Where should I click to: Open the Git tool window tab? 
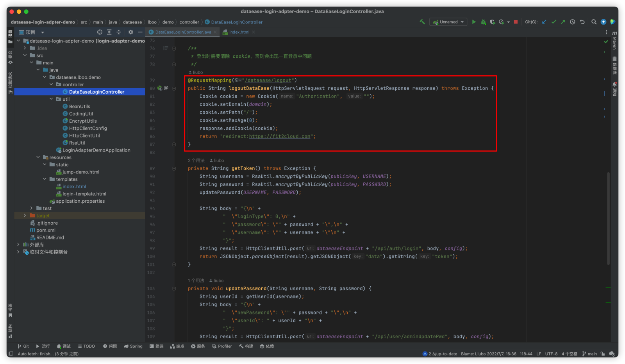coord(23,346)
